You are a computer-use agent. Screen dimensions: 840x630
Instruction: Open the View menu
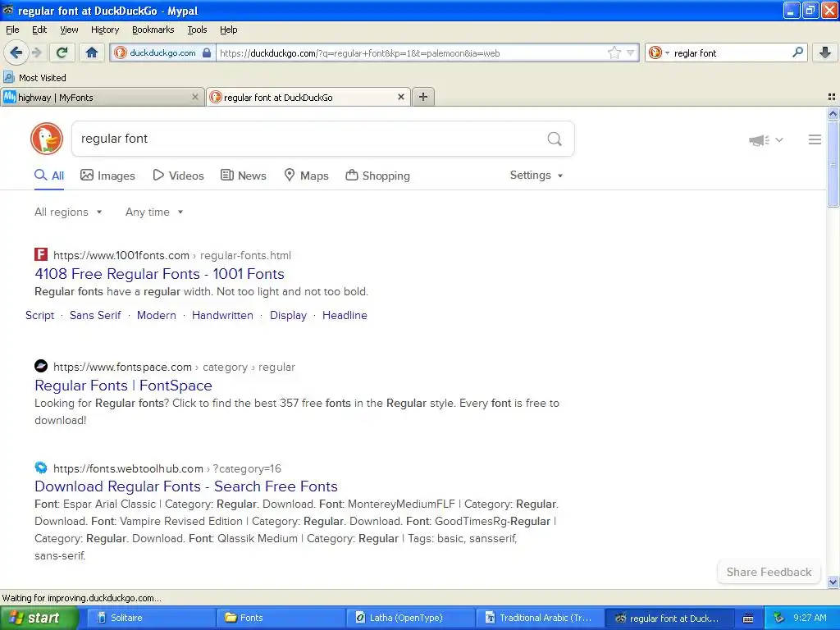pyautogui.click(x=69, y=30)
